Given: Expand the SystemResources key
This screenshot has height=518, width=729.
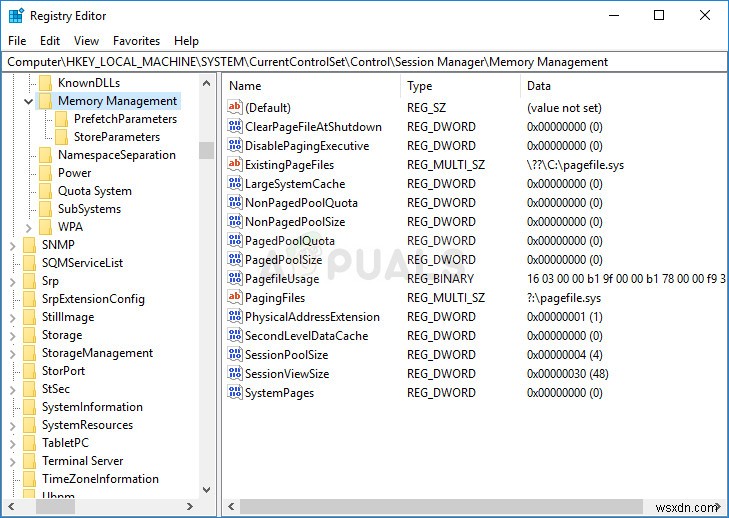Looking at the screenshot, I should pyautogui.click(x=13, y=425).
